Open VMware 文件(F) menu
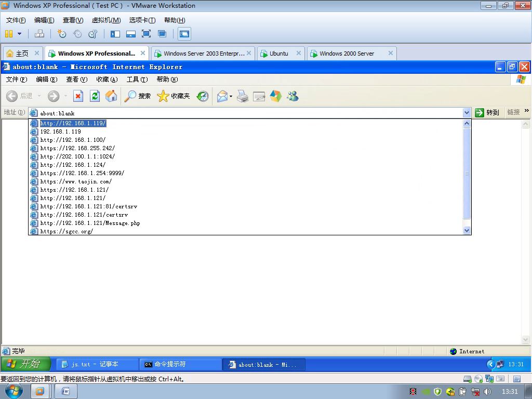This screenshot has height=399, width=532. click(16, 20)
